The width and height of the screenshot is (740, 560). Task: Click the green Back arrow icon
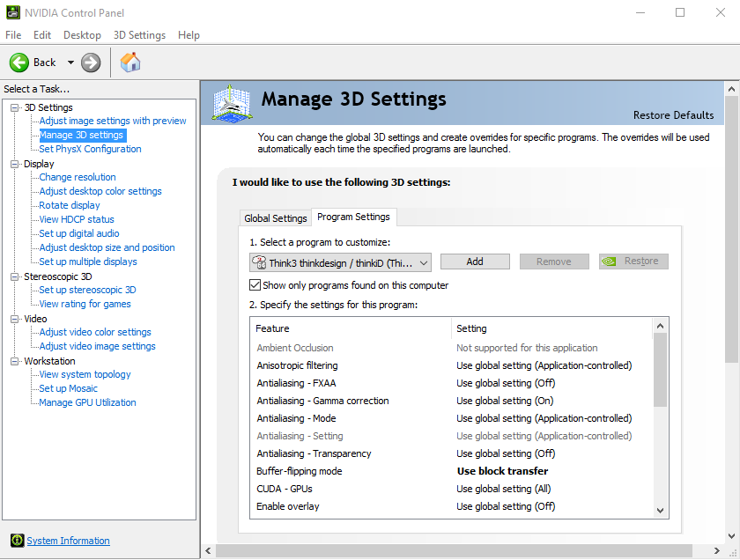coord(19,63)
